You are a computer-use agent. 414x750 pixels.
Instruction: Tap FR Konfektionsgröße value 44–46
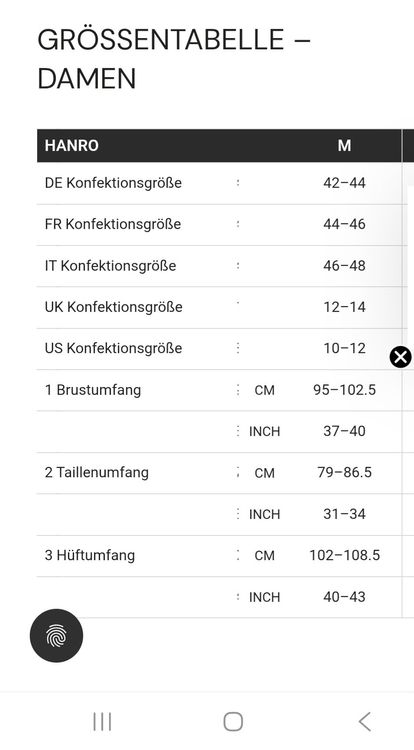tap(344, 224)
